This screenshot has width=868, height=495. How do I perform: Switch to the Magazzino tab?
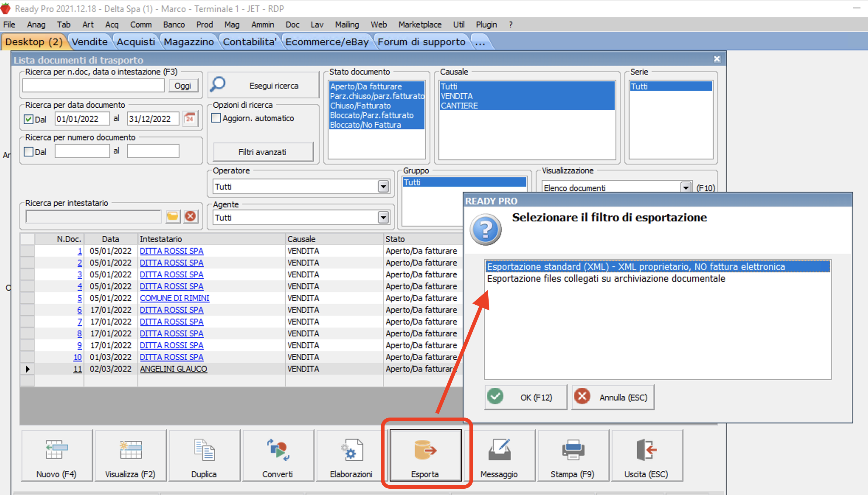(x=189, y=42)
